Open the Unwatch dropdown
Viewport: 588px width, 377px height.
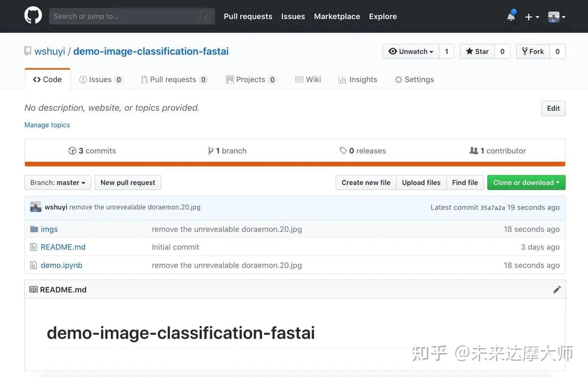pyautogui.click(x=411, y=51)
